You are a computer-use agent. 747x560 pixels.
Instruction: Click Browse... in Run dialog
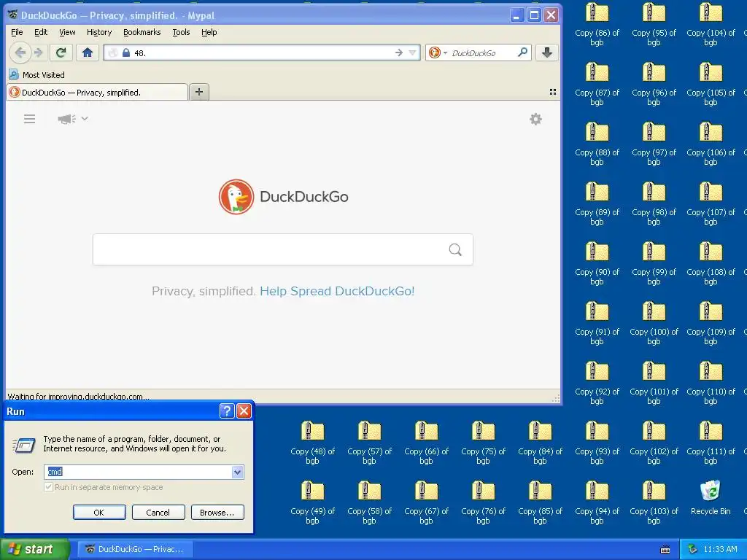217,513
